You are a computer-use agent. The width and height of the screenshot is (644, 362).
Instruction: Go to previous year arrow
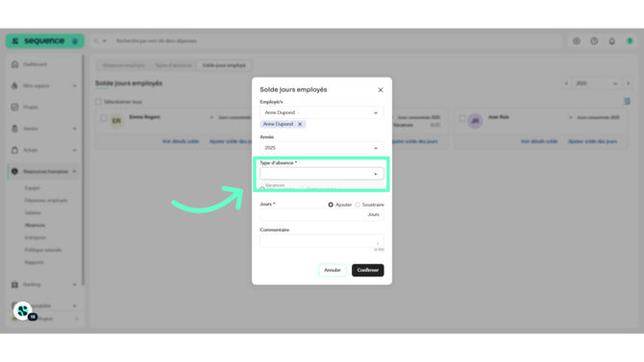(x=566, y=84)
